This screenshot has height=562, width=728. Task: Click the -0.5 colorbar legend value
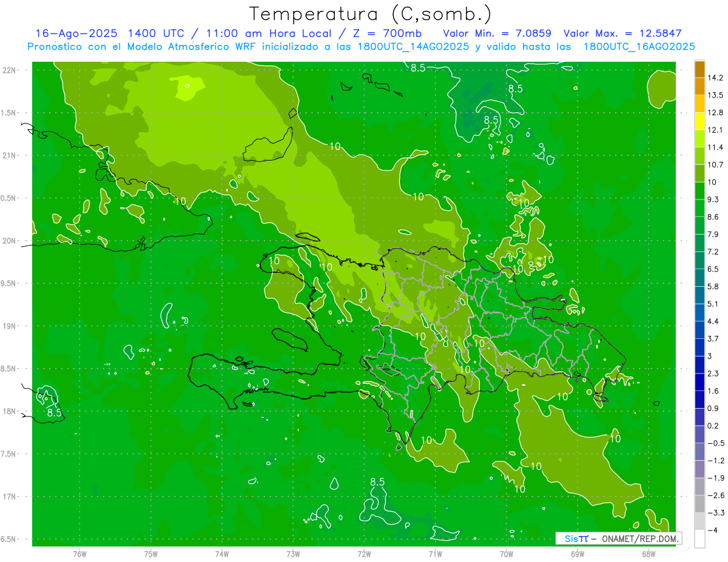coord(716,443)
